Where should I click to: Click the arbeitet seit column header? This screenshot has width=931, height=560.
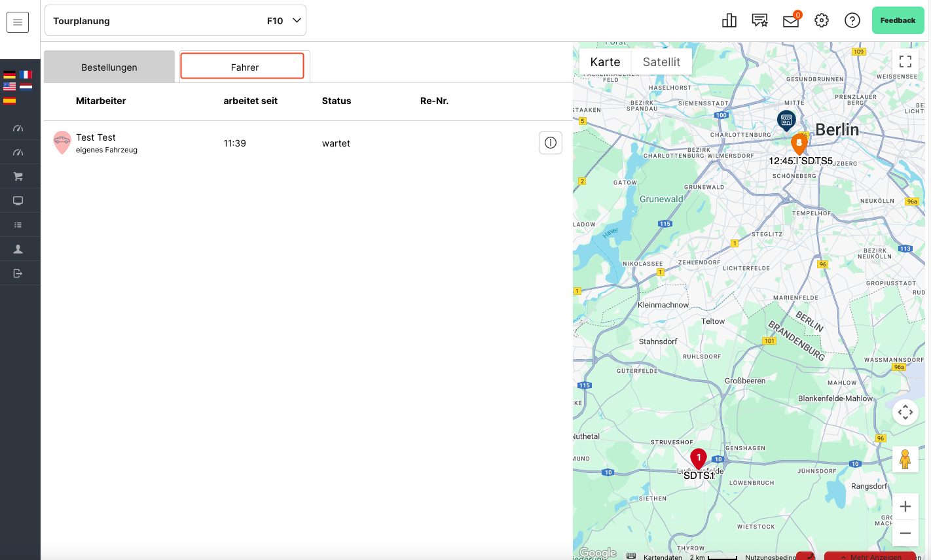(251, 101)
